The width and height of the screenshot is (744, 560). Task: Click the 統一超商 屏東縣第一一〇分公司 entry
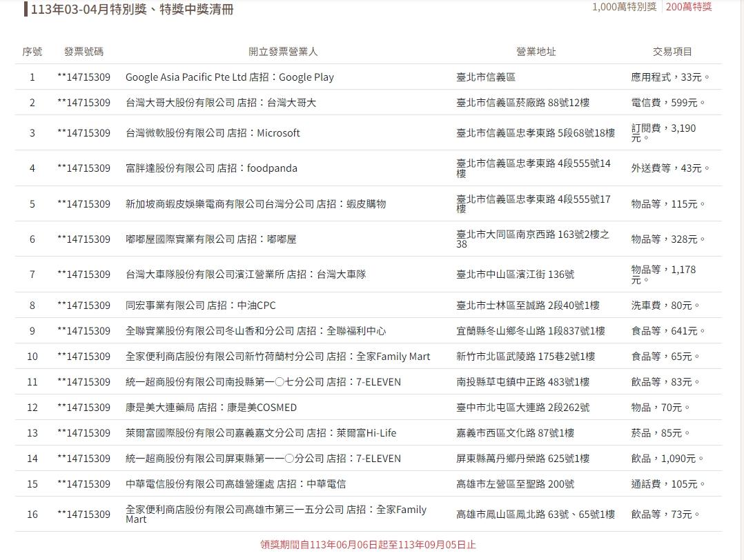click(263, 459)
